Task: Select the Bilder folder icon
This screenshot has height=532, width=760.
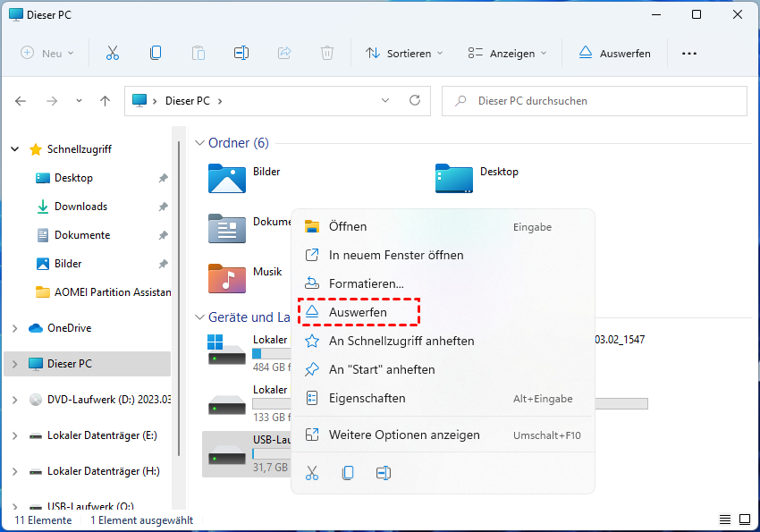Action: coord(227,178)
